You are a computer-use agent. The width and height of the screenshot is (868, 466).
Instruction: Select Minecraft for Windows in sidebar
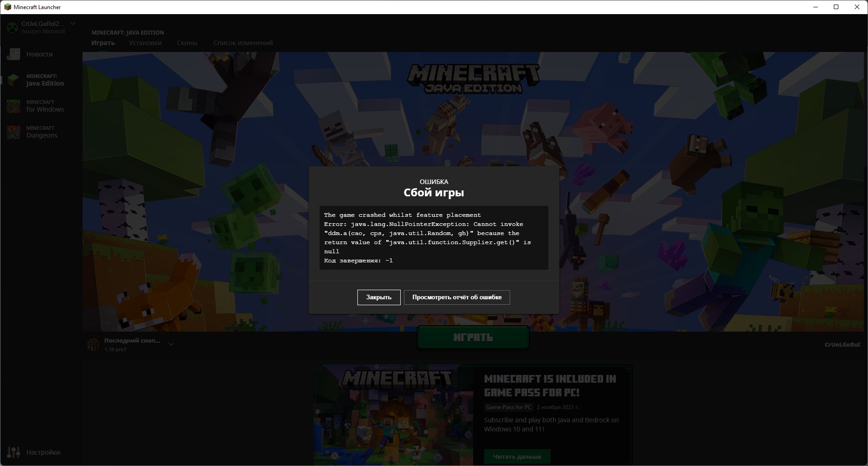45,106
